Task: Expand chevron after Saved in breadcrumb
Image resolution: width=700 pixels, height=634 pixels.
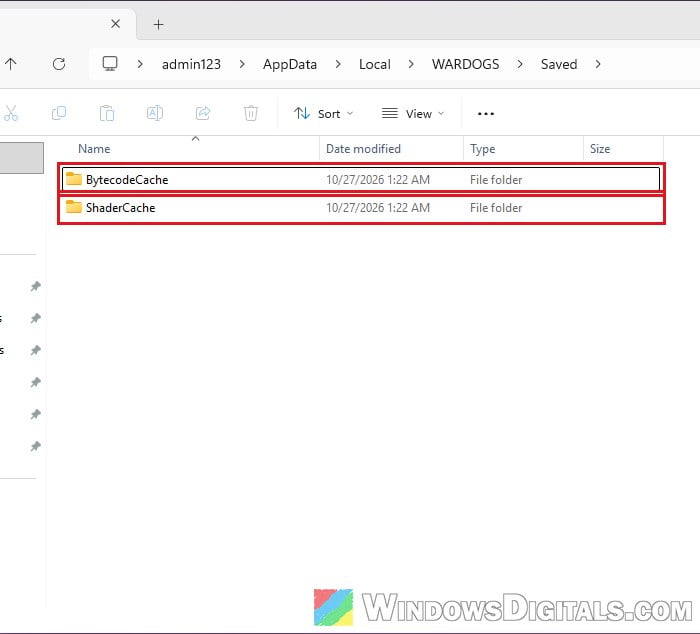Action: coord(598,64)
